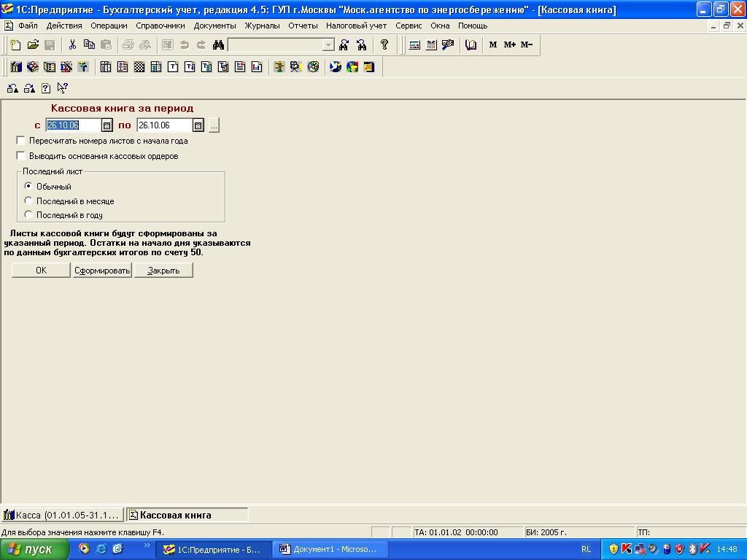Click the Open folder toolbar icon
The image size is (747, 560).
pos(33,44)
